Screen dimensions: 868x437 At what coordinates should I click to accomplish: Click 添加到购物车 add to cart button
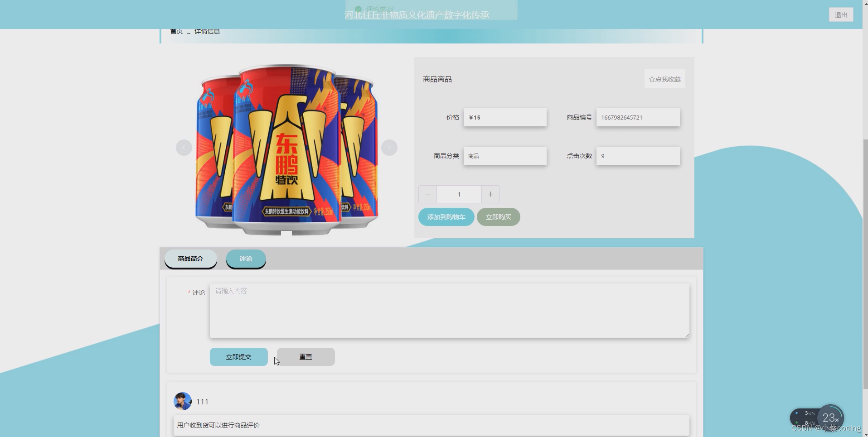(x=446, y=217)
